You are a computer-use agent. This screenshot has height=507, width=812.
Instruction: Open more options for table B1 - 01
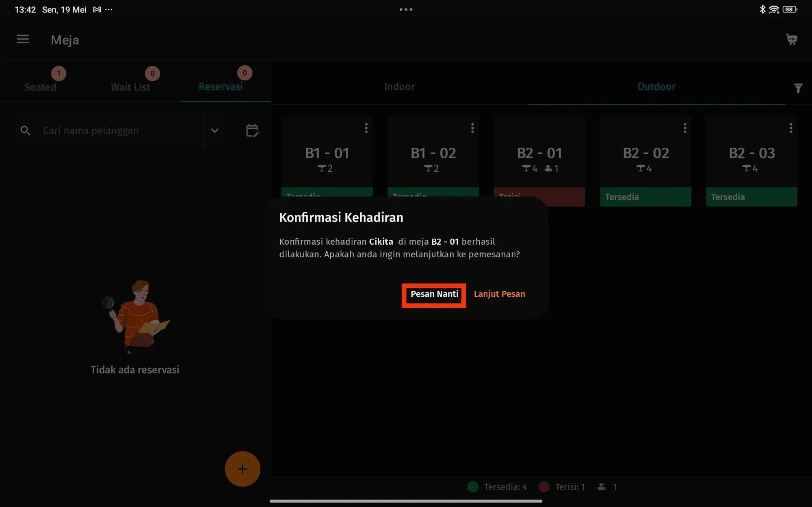click(x=366, y=128)
